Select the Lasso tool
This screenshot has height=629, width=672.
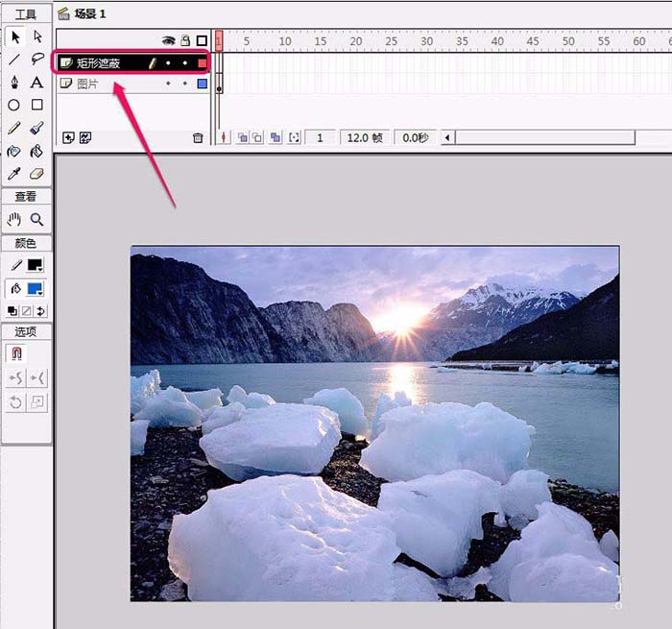pos(37,60)
